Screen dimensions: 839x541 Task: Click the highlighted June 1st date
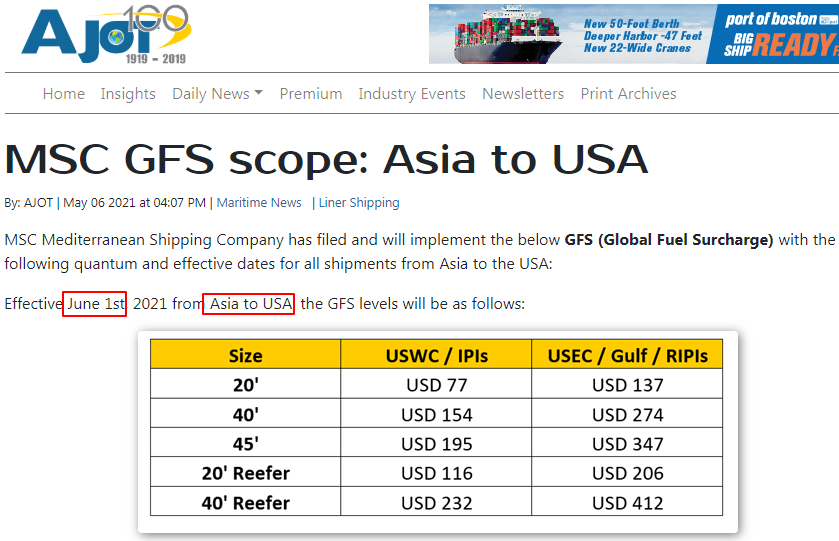(95, 304)
